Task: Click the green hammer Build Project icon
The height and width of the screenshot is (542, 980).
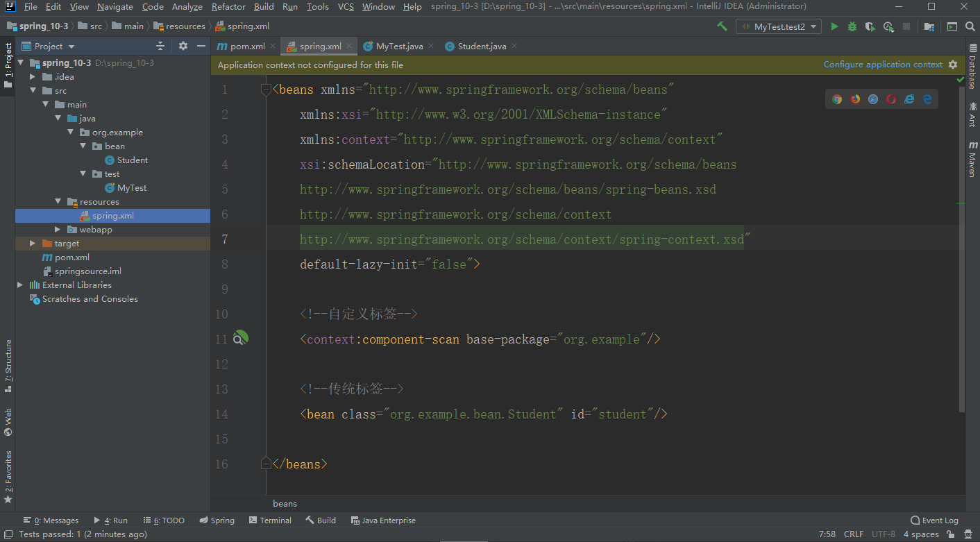Action: [x=723, y=26]
